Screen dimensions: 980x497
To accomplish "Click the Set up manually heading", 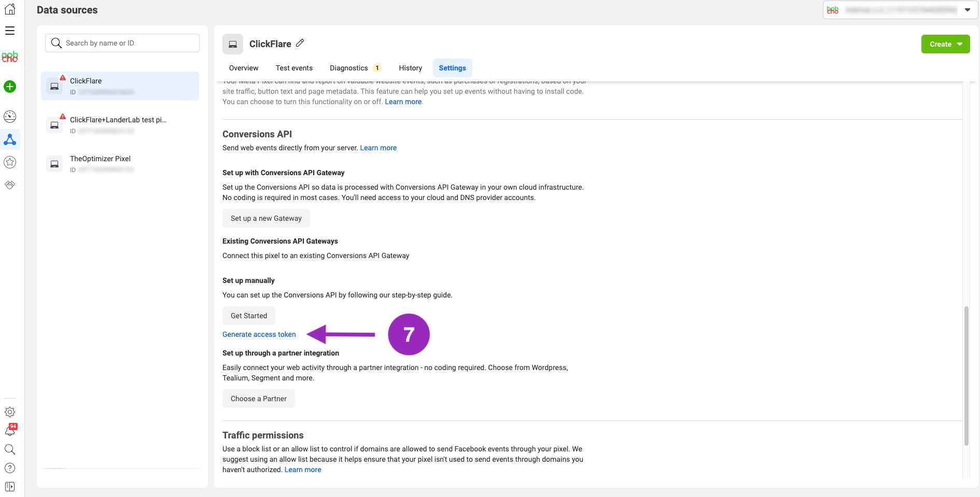I will [248, 280].
